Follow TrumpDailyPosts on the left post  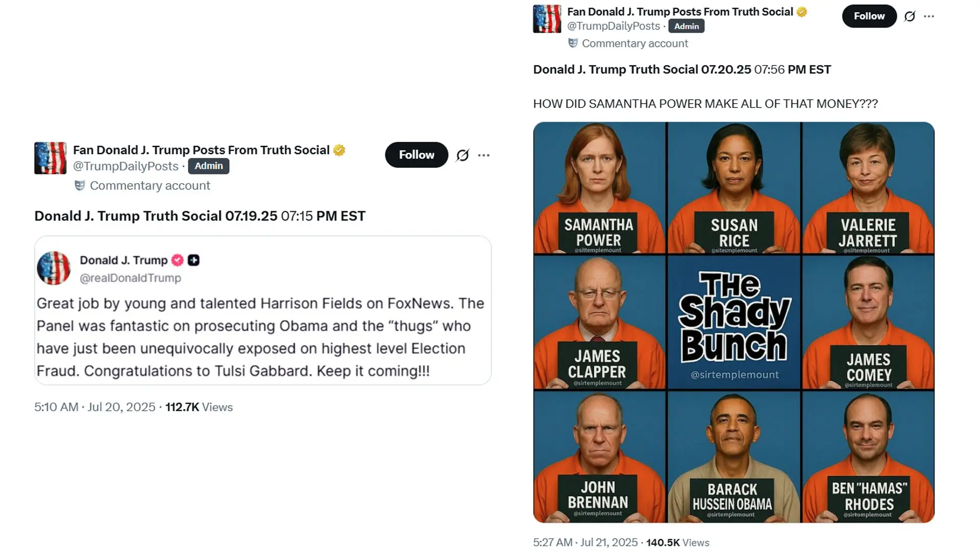coord(416,155)
